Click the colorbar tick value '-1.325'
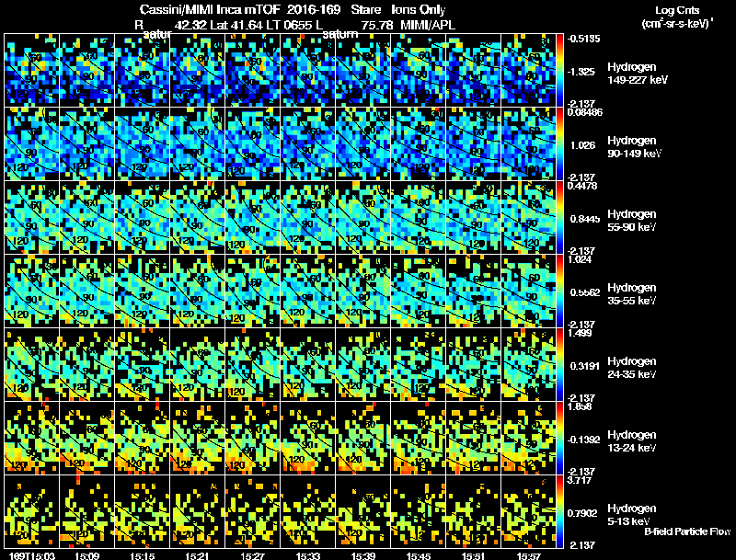Image resolution: width=736 pixels, height=560 pixels. tap(581, 72)
